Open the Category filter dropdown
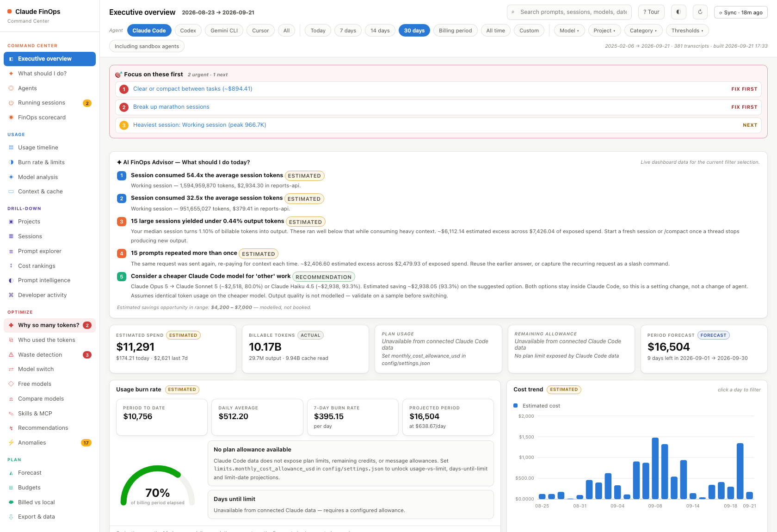 click(643, 31)
